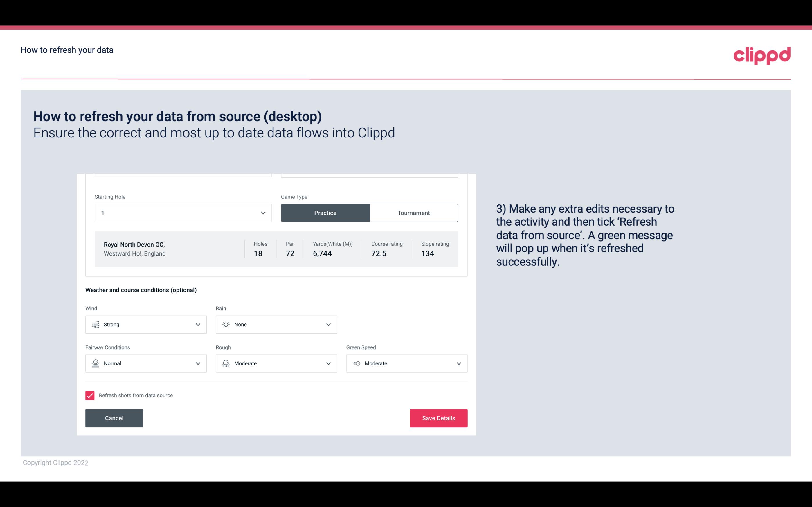Click the starting hole dropdown arrow icon
Screen dimensions: 812x507
262,213
